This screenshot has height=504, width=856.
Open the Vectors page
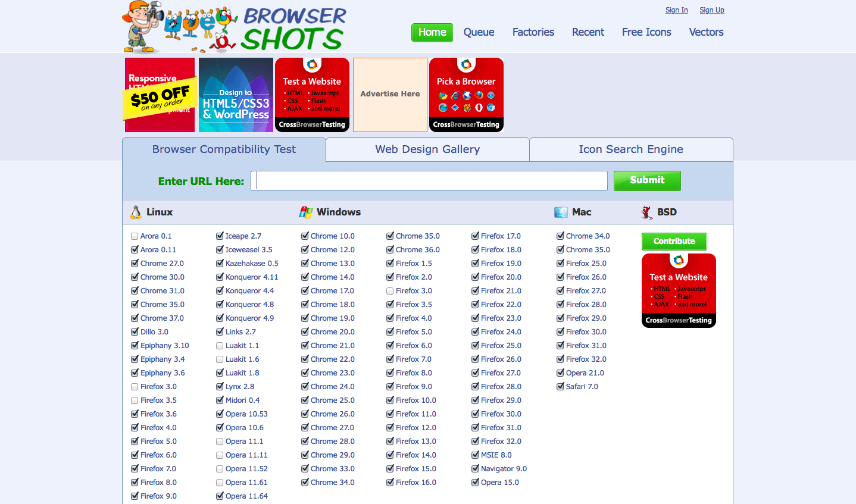pyautogui.click(x=707, y=32)
